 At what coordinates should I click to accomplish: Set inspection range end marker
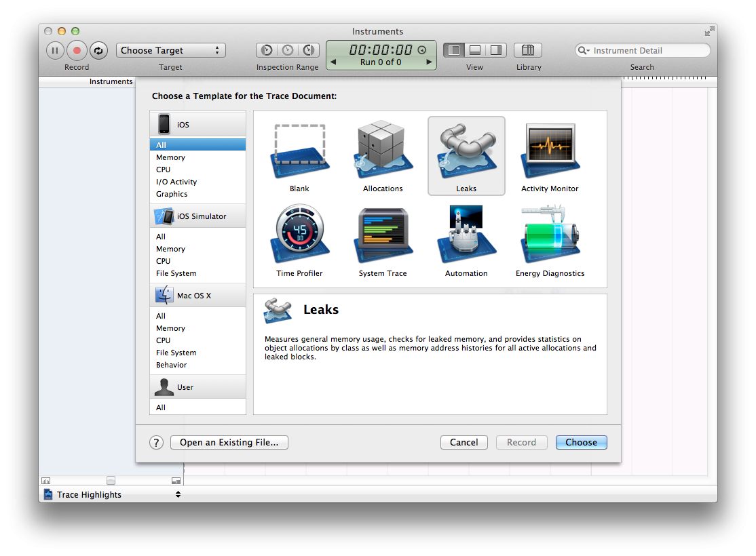[309, 50]
